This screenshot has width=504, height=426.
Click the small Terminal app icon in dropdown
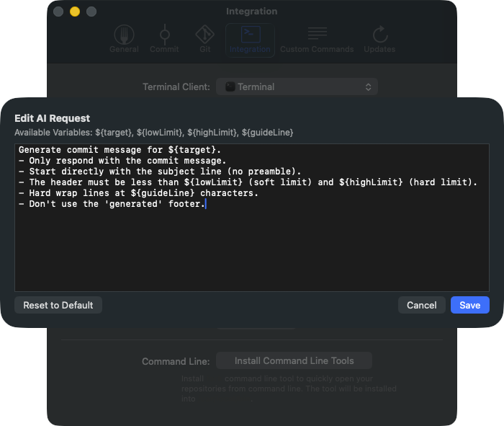click(x=230, y=86)
